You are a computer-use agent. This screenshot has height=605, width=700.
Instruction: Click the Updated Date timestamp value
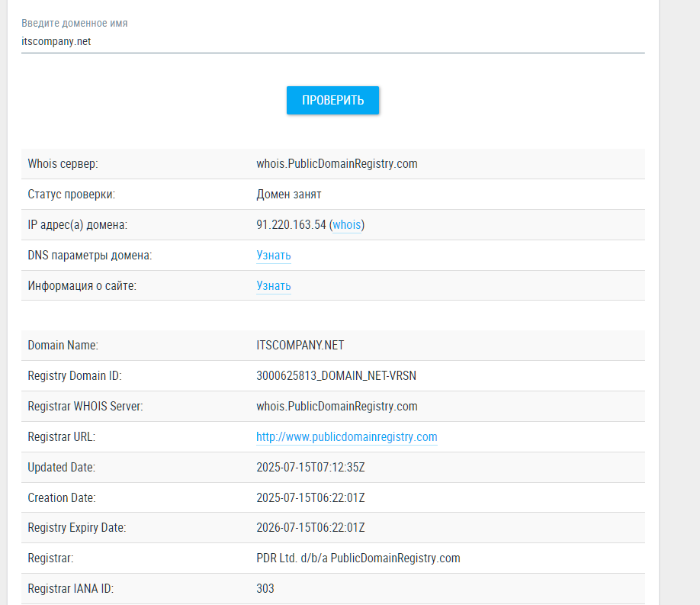[316, 468]
